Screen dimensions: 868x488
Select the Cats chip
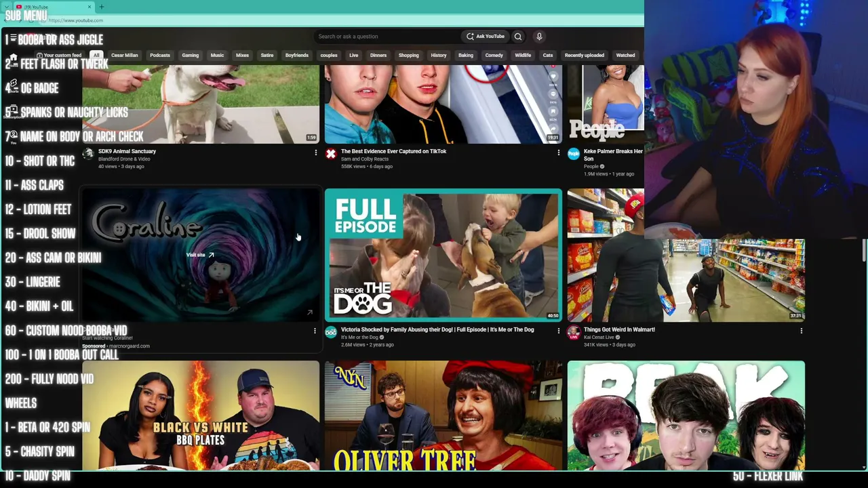tap(548, 56)
